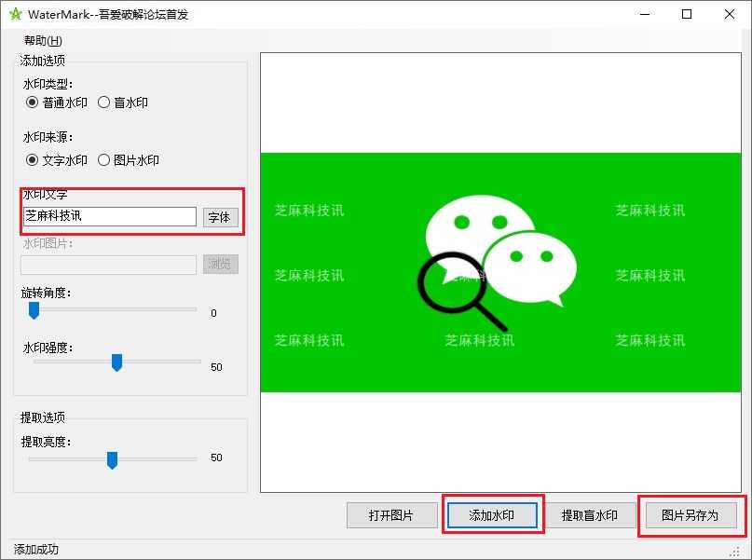Click the disabled 水印图片 path field
The height and width of the screenshot is (560, 752).
(107, 264)
